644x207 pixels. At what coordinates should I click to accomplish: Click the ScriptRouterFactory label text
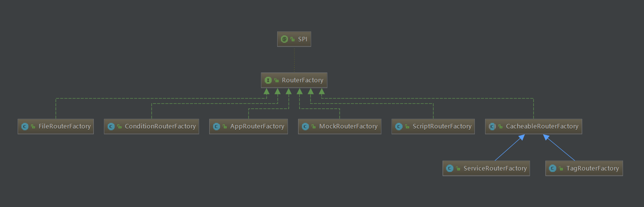(442, 126)
